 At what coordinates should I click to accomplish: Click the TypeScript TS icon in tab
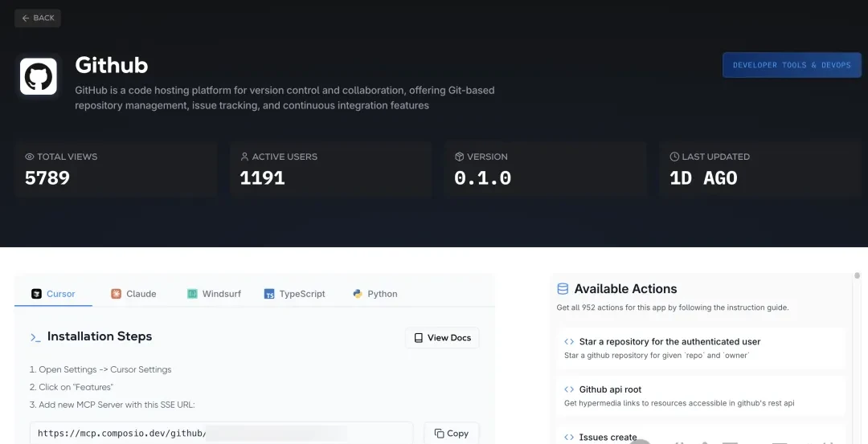click(x=269, y=294)
